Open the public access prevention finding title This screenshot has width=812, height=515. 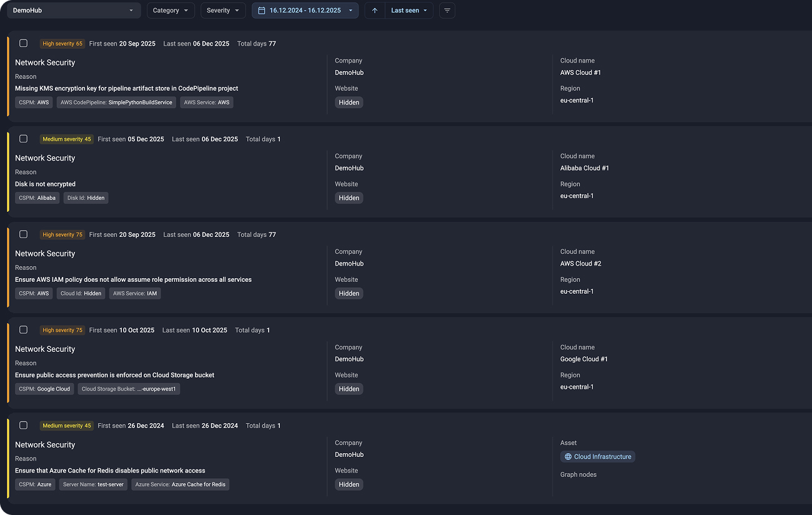(114, 375)
